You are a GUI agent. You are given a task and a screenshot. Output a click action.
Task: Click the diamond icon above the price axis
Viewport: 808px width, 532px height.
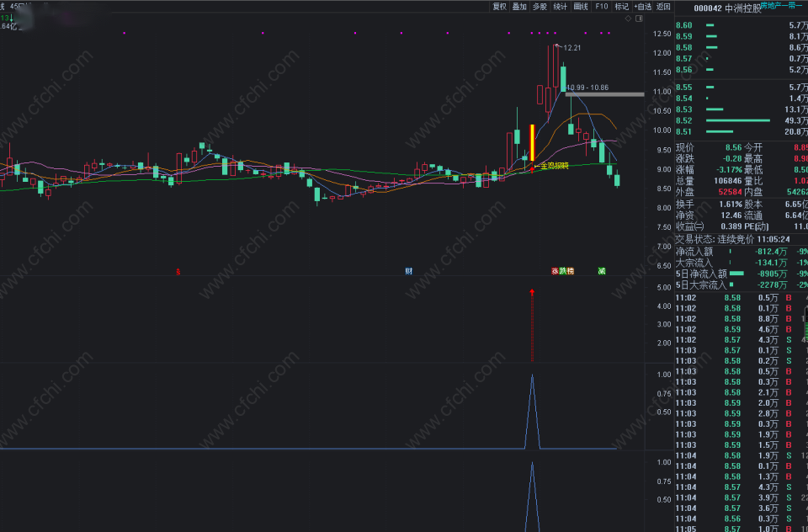coord(628,19)
